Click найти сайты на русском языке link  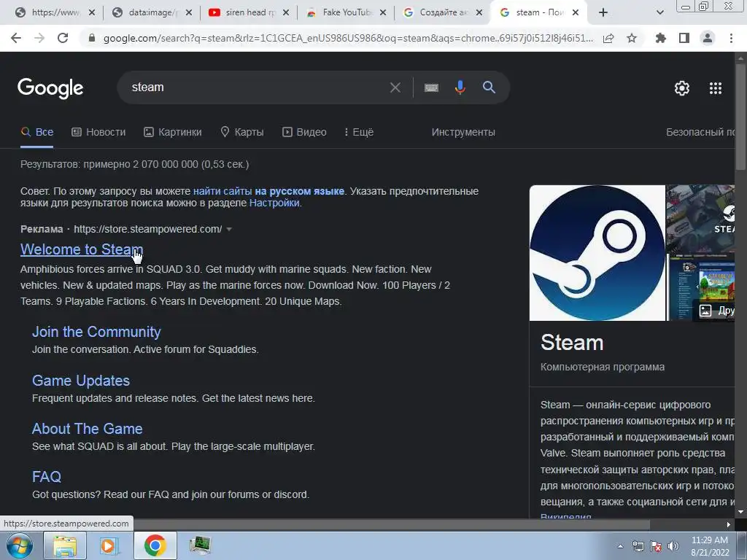[x=268, y=192]
